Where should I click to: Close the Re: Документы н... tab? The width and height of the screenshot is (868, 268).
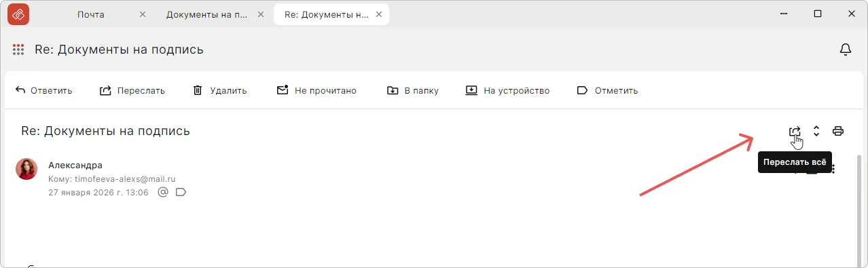378,14
